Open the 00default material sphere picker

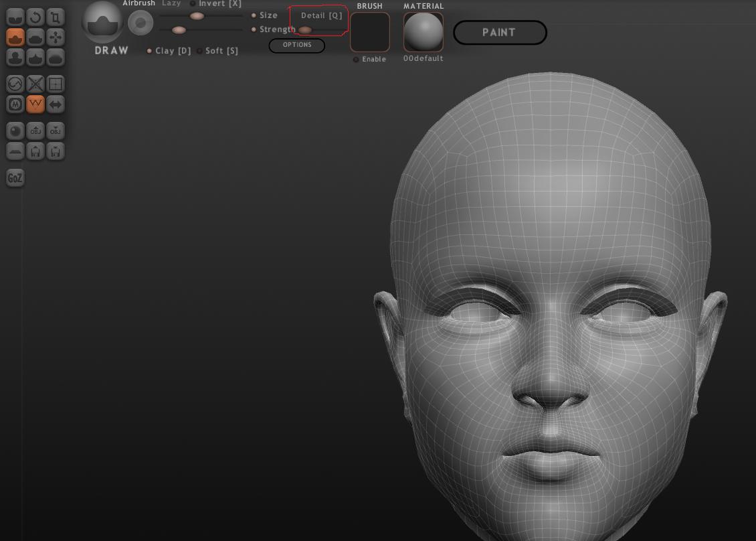423,32
